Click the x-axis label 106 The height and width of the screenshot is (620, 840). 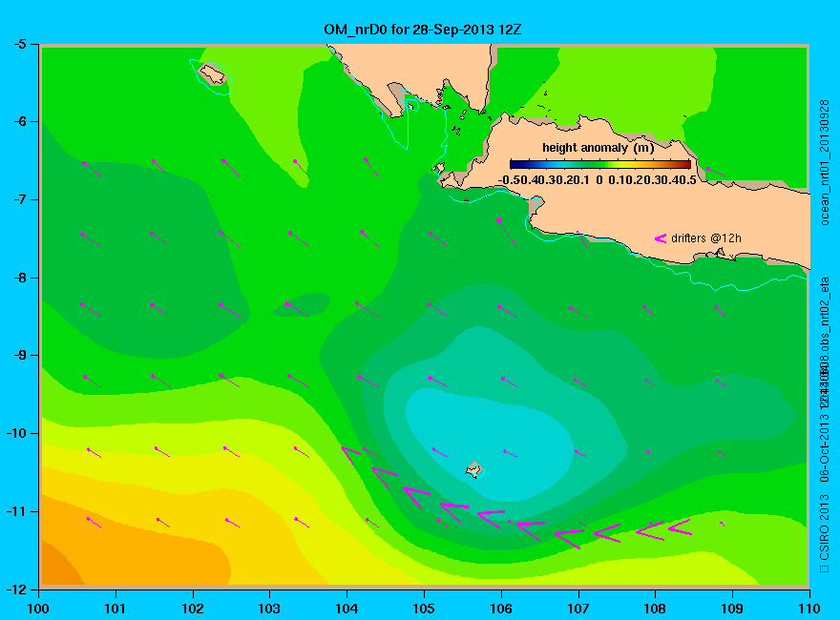[x=501, y=609]
